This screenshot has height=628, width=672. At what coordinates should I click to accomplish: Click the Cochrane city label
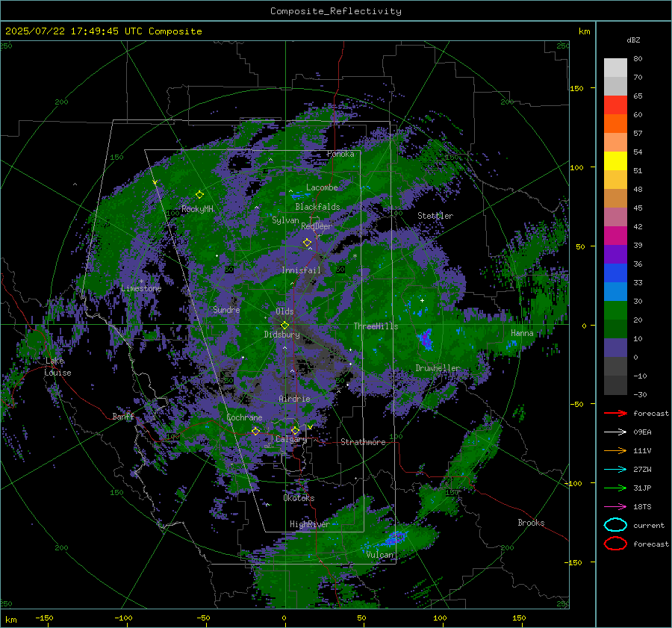pyautogui.click(x=244, y=417)
